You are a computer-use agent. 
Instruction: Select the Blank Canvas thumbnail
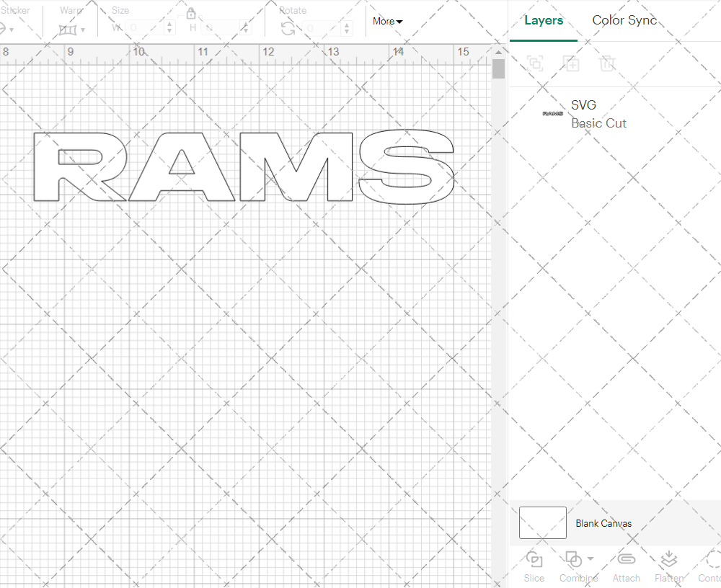[543, 522]
